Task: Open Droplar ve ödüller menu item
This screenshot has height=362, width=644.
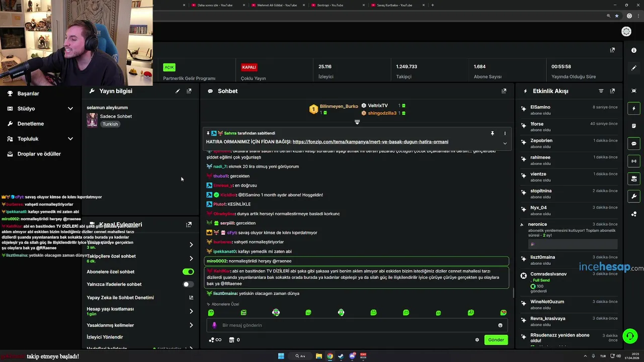Action: [x=39, y=154]
